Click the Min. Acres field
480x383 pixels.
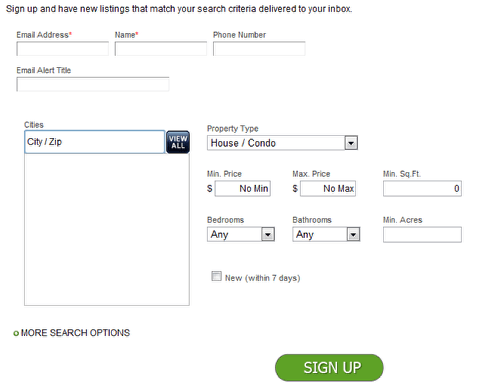[x=422, y=235]
